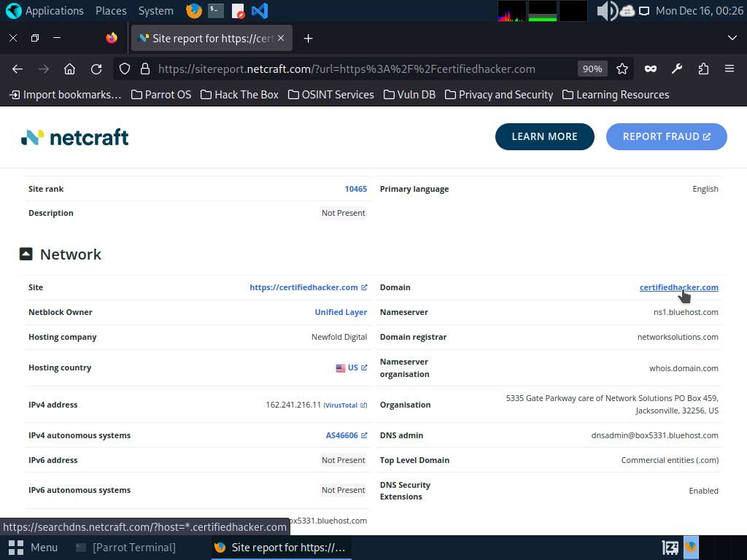This screenshot has height=560, width=747.
Task: Open the 90% zoom level indicator
Action: pos(592,69)
